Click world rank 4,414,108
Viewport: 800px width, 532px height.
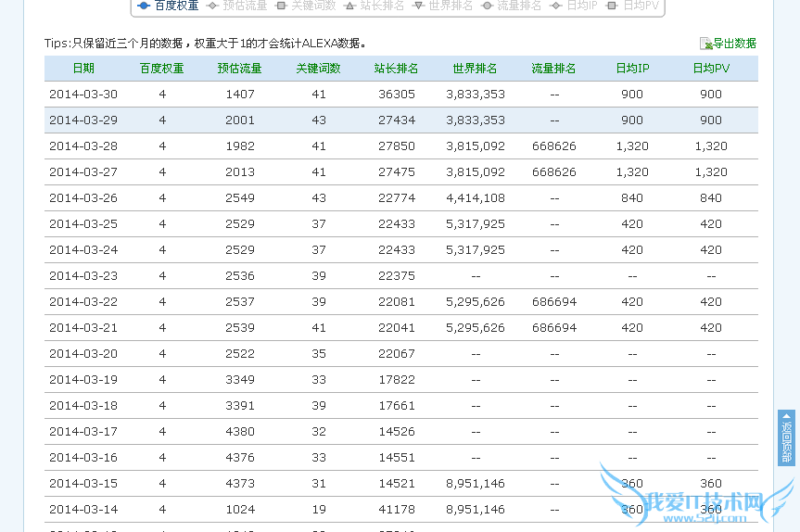coord(476,198)
